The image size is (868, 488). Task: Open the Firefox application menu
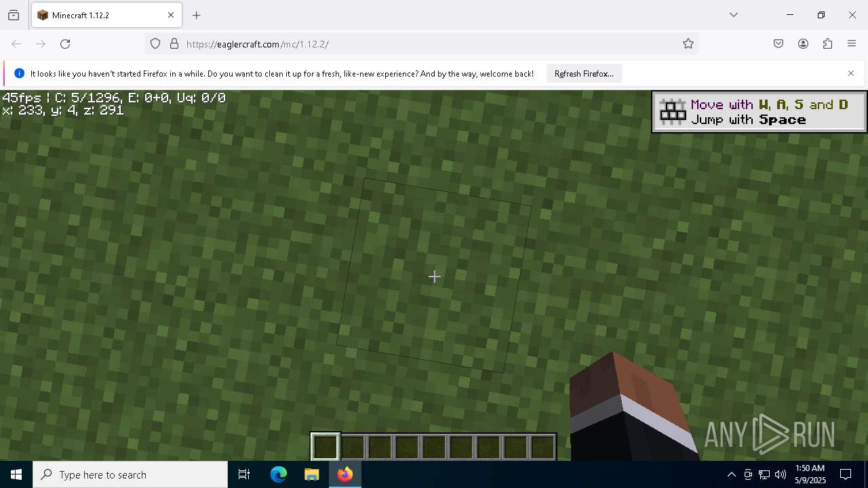(852, 44)
